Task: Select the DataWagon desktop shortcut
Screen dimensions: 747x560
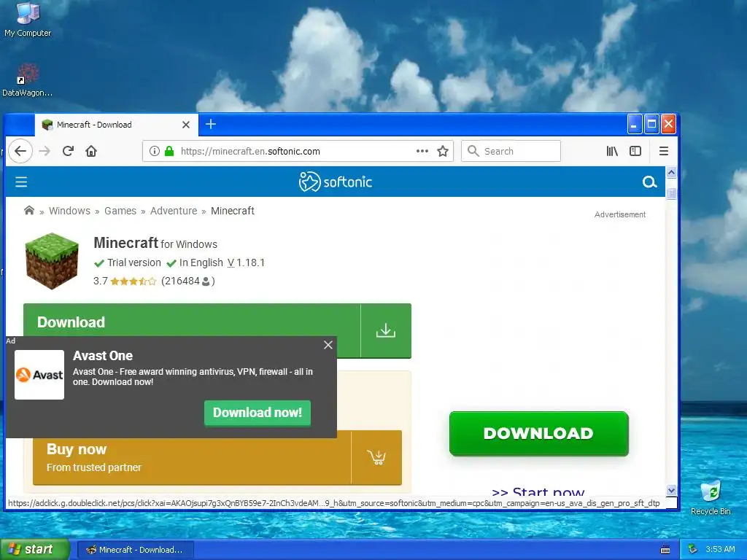Action: click(x=27, y=80)
